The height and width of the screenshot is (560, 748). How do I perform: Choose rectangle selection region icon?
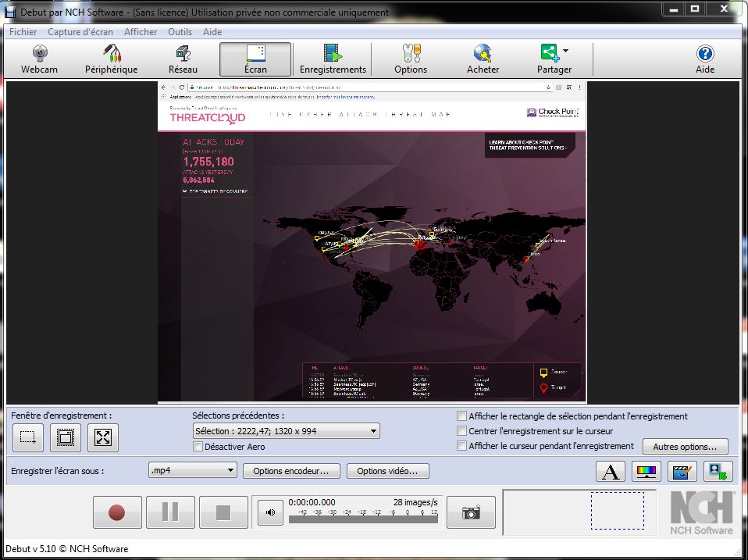point(28,438)
